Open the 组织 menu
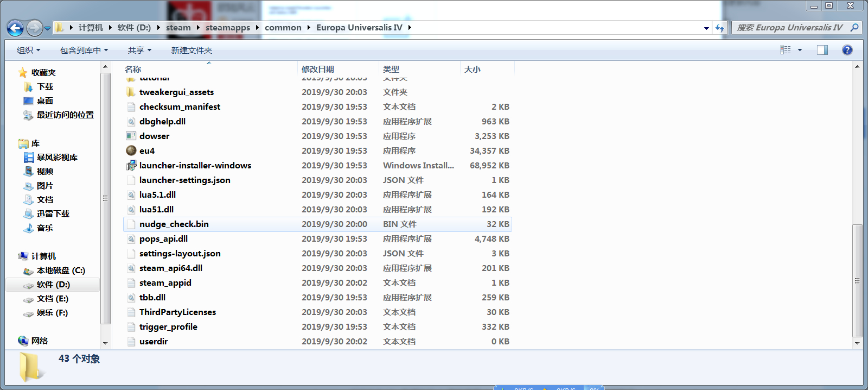The height and width of the screenshot is (390, 868). 28,51
